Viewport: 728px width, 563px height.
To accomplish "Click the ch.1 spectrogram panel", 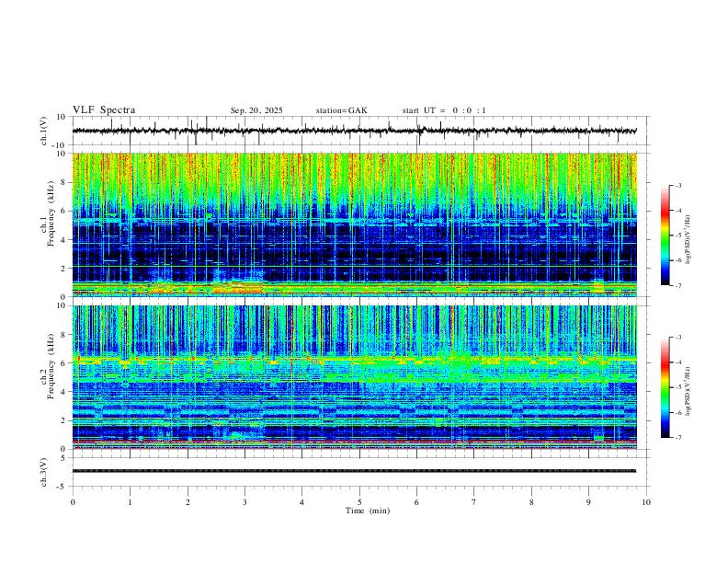I will pyautogui.click(x=355, y=224).
